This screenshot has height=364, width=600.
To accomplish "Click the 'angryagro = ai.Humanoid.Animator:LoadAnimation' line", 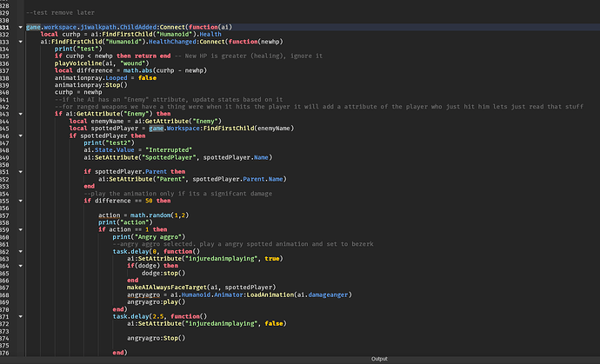I will coord(239,295).
